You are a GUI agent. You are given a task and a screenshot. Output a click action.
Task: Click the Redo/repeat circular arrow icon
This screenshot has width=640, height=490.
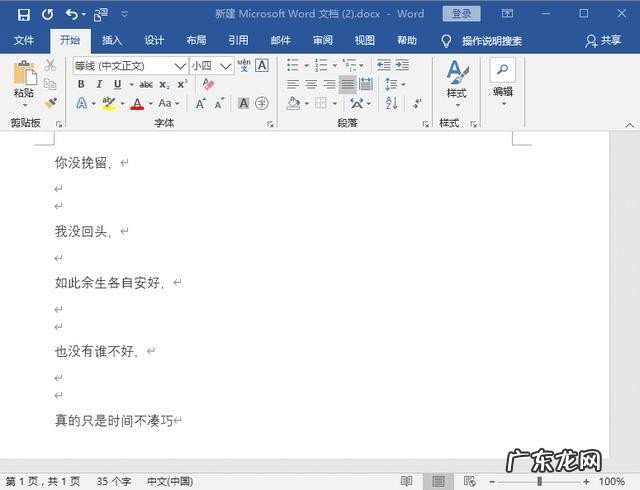click(48, 15)
